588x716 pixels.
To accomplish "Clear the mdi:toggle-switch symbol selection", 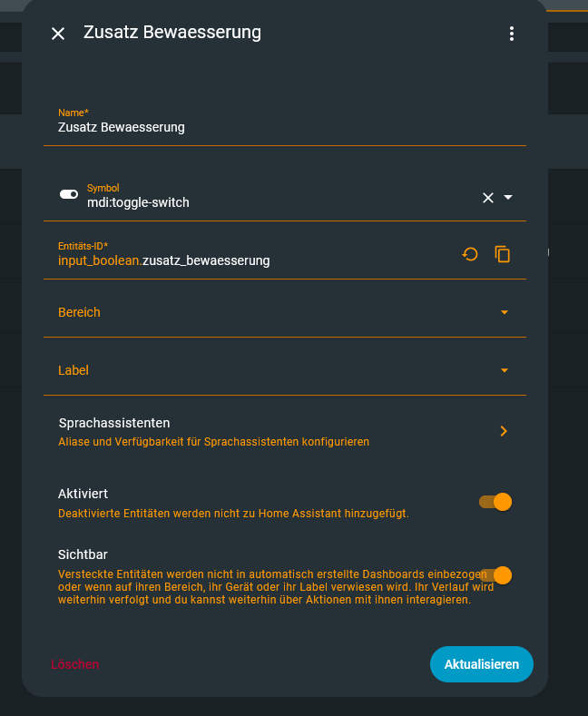I will pos(487,198).
